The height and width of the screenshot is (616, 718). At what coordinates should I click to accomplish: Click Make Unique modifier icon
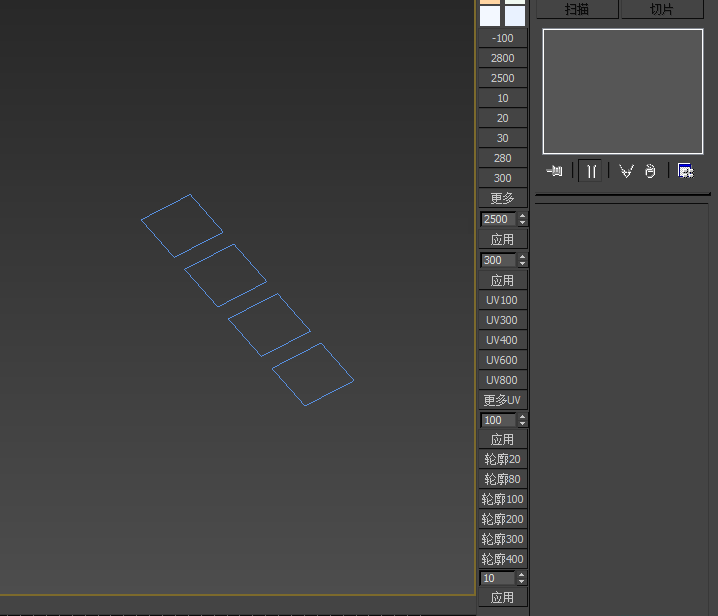click(626, 171)
